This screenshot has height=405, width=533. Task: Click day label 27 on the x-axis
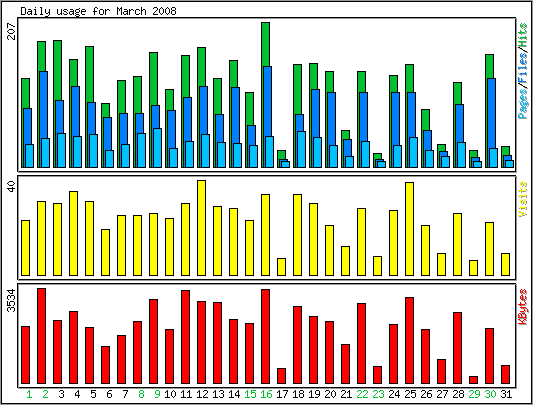pos(442,394)
